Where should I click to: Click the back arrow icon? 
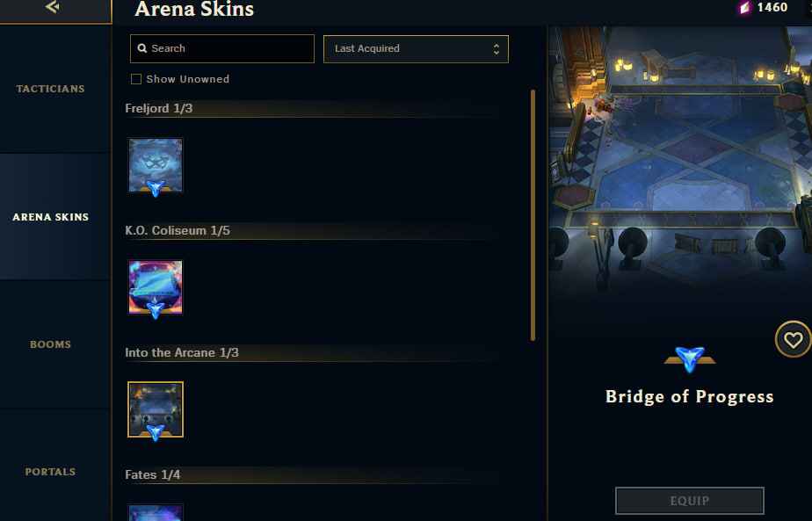click(x=53, y=7)
